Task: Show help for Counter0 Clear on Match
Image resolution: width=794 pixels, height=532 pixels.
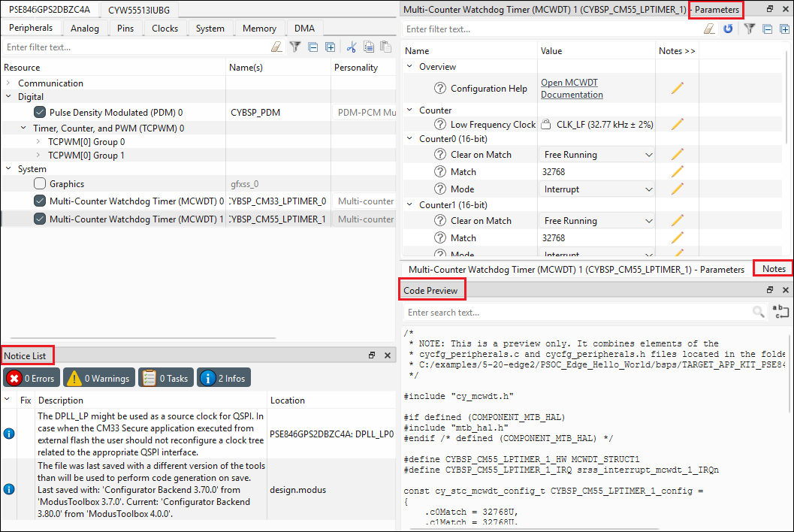Action: pos(440,155)
